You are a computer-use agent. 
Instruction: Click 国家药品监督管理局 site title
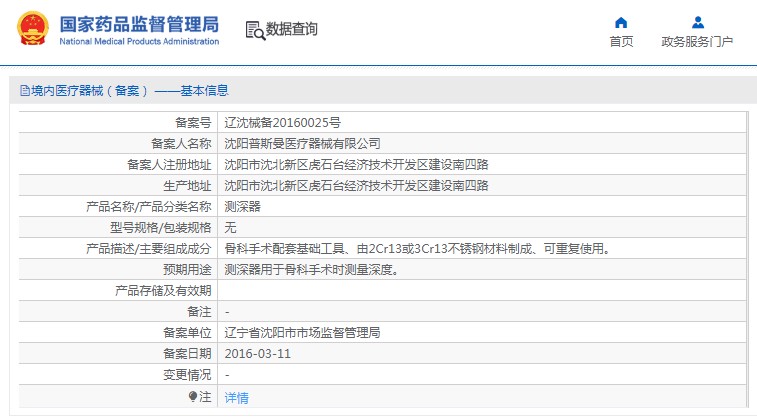click(x=139, y=24)
